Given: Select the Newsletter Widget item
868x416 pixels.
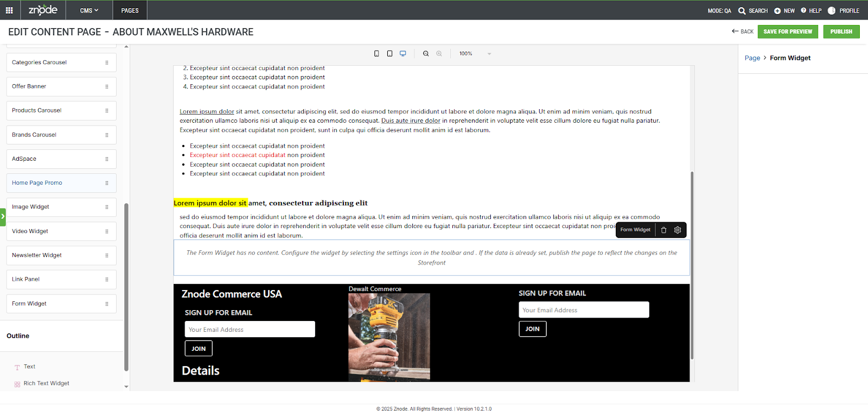Looking at the screenshot, I should click(x=61, y=255).
